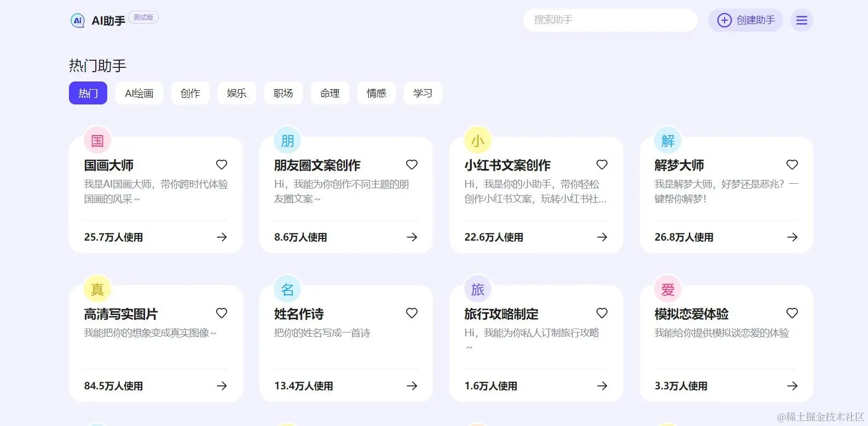This screenshot has height=426, width=868.
Task: Open 旅行攻略制定 with the arrow icon
Action: pos(602,386)
